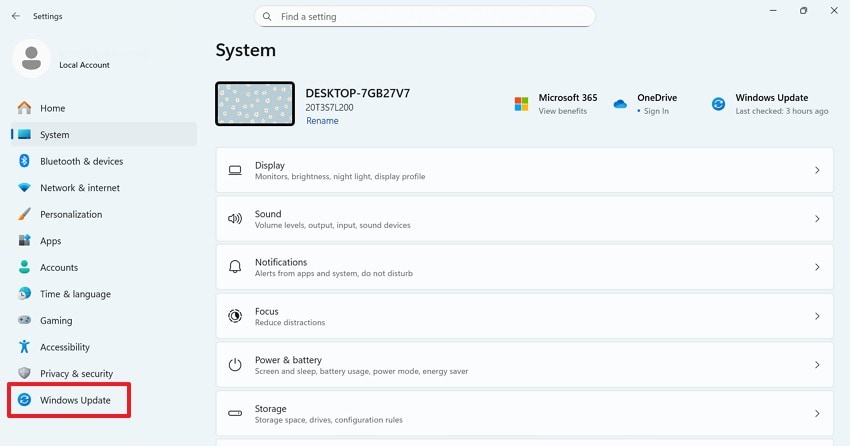
Task: Open Focus settings title
Action: click(x=266, y=312)
